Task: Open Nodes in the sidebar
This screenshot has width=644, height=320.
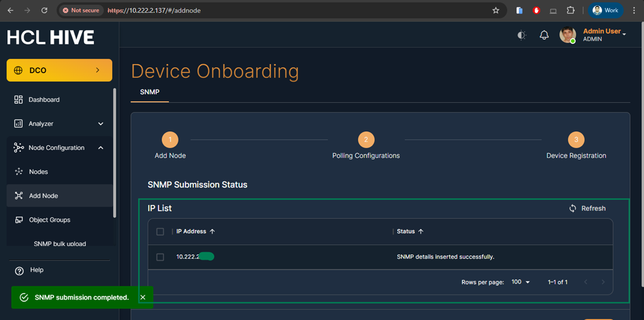Action: 38,172
